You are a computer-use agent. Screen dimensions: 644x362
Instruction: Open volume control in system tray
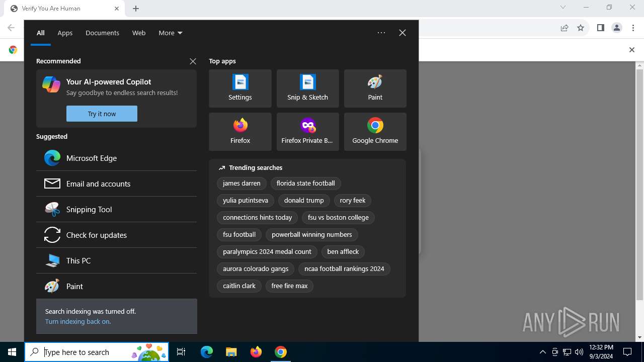579,352
